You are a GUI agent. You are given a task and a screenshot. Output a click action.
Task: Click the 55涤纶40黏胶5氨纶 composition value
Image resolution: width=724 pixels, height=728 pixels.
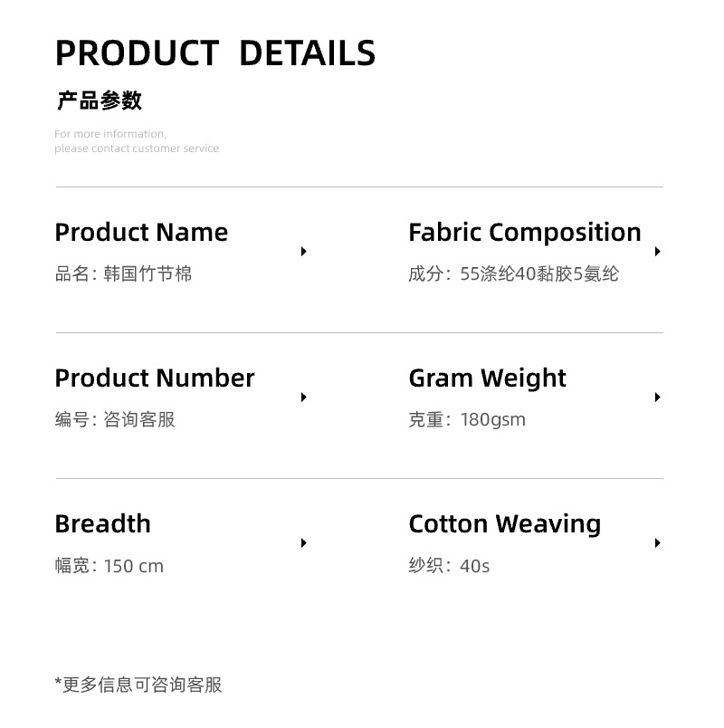pos(539,274)
